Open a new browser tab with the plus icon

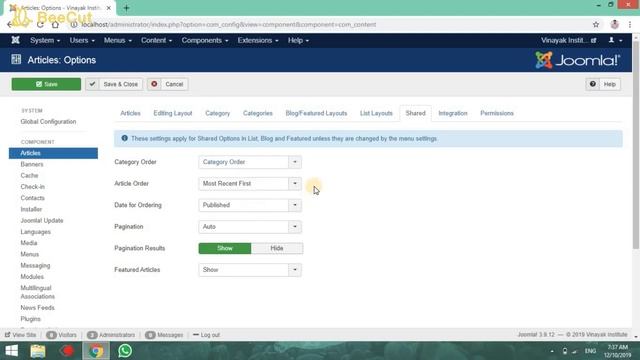pyautogui.click(x=126, y=8)
